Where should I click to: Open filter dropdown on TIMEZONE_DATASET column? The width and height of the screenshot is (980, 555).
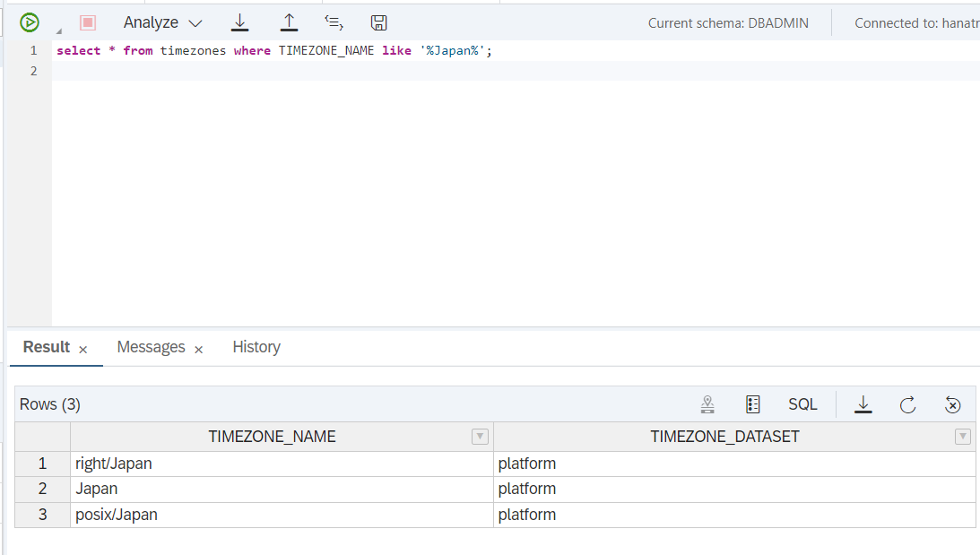click(963, 437)
